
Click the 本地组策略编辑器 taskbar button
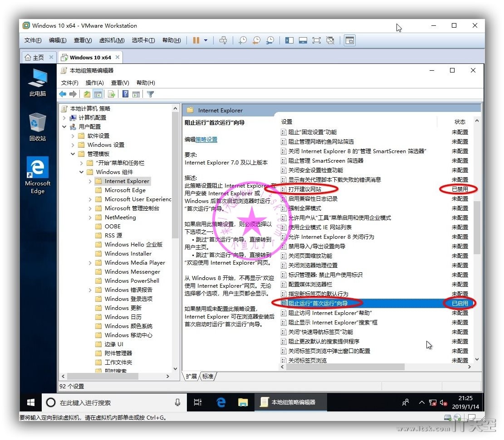[x=291, y=402]
